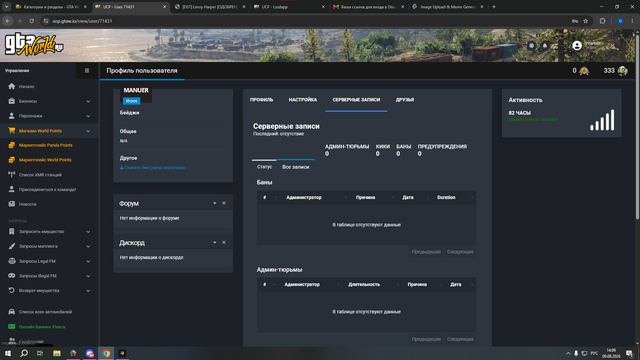
Task: Click the Магазин World Points cart icon
Action: click(x=11, y=131)
